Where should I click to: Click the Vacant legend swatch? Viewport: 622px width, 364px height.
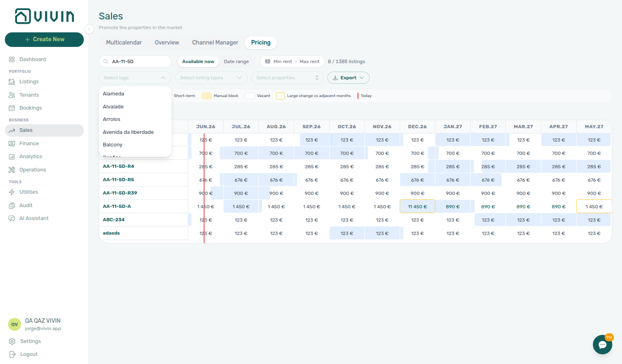pyautogui.click(x=250, y=96)
